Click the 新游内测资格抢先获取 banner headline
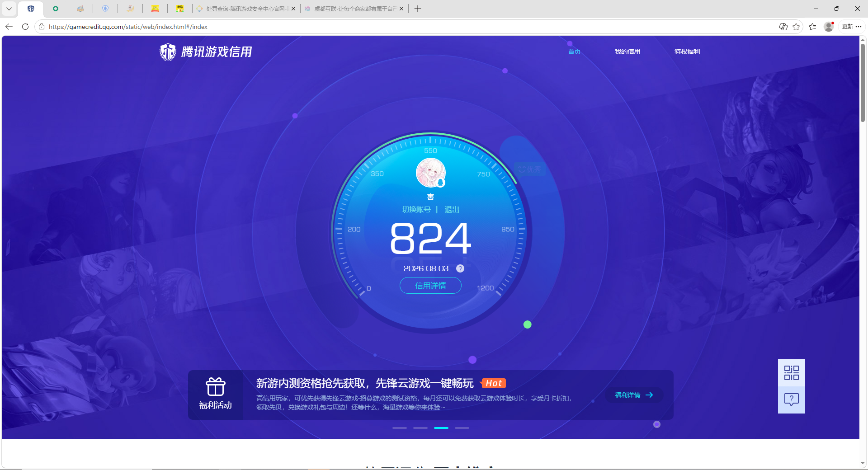This screenshot has height=470, width=868. (x=365, y=383)
